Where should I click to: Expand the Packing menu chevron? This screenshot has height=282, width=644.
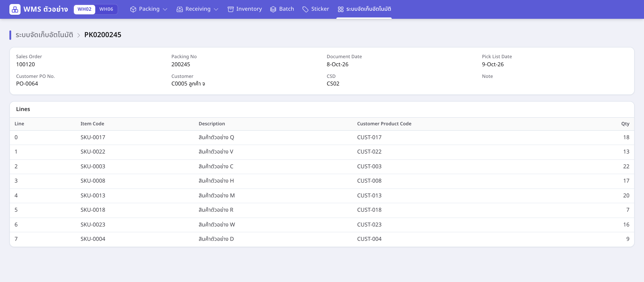(165, 9)
